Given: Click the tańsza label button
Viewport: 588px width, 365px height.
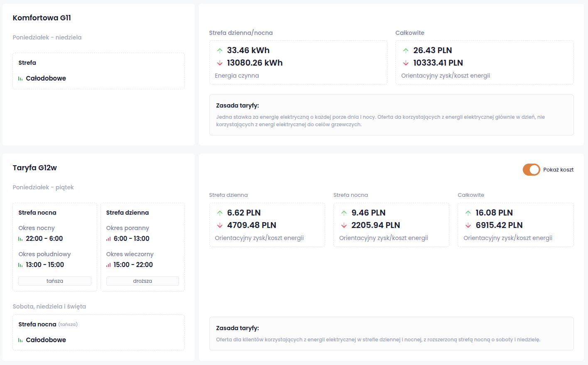Looking at the screenshot, I should [x=55, y=281].
